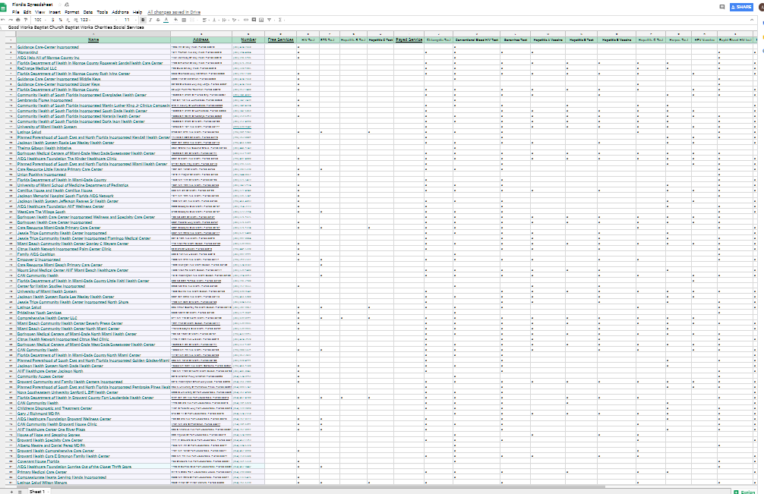Open the font size 11 dropdown
Screen dimensions: 764x494
(129, 20)
